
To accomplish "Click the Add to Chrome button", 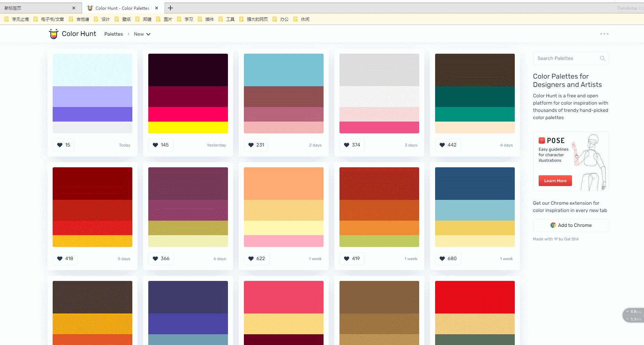I will click(571, 225).
